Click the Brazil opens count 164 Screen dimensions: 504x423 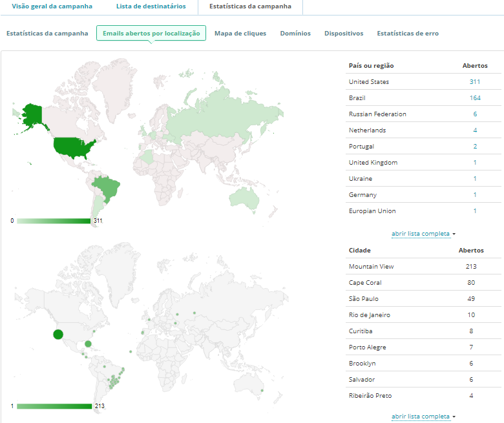click(475, 98)
